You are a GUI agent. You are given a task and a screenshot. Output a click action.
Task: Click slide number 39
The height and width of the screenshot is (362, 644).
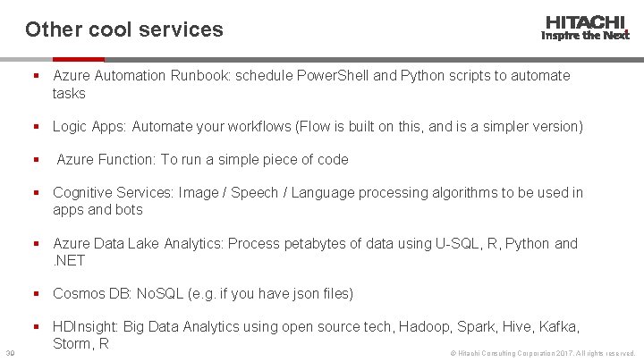click(x=9, y=354)
